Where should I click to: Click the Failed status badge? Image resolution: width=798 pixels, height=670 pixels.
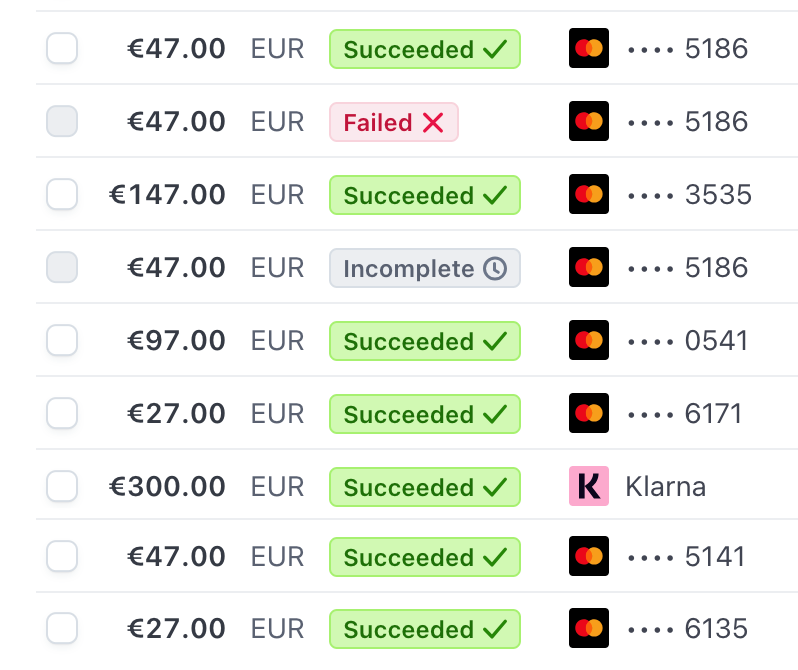point(393,122)
